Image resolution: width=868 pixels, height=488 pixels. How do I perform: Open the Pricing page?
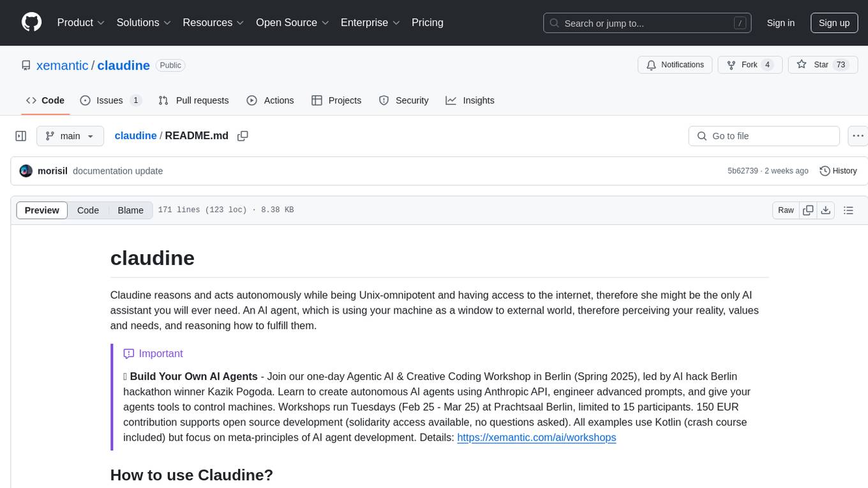428,22
